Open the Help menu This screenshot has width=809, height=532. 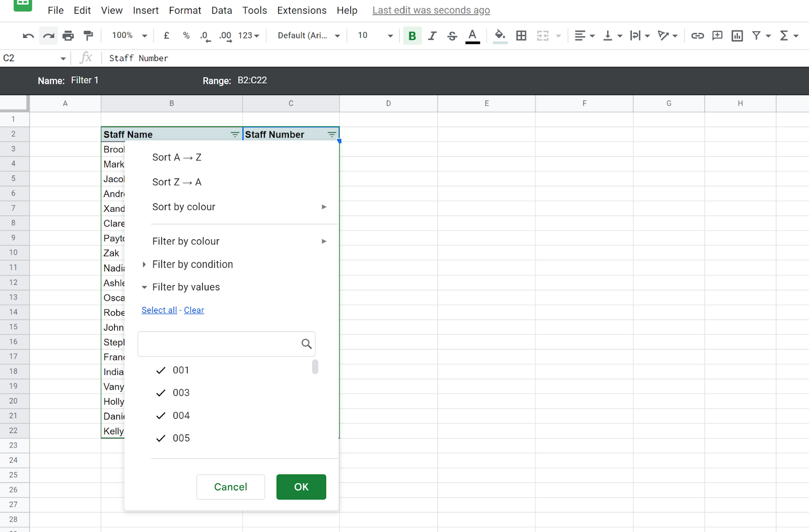pos(347,10)
